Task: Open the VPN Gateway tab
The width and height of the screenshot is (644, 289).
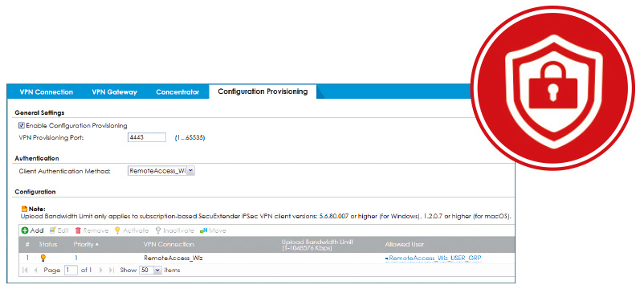Action: (x=115, y=92)
